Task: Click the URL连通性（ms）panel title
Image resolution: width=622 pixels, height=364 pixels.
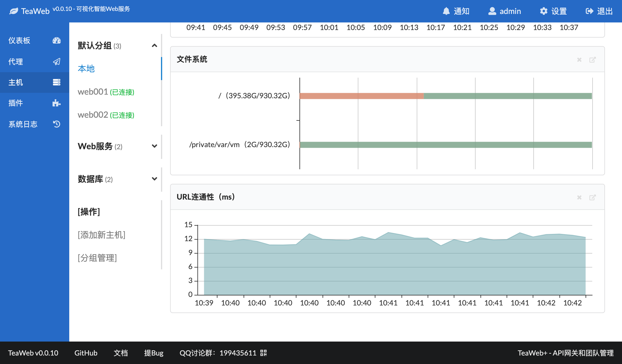Action: coord(206,197)
